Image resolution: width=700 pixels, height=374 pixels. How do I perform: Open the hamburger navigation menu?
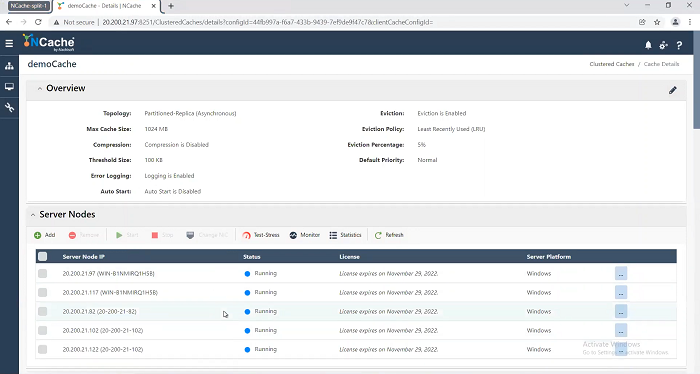(9, 43)
